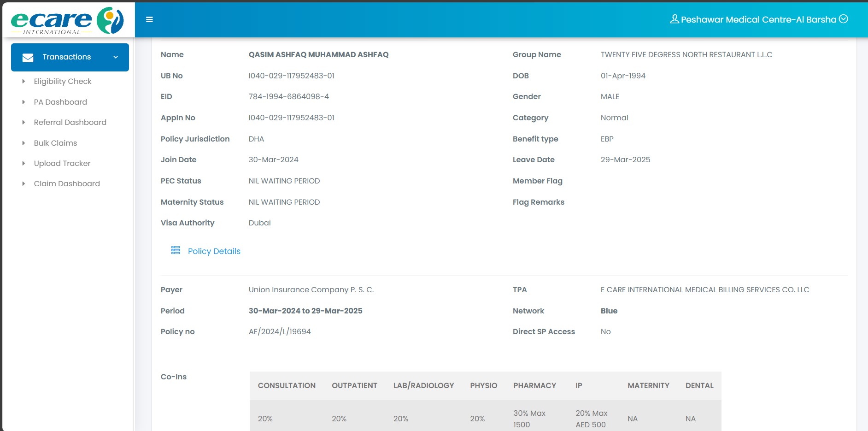The width and height of the screenshot is (868, 431).
Task: Collapse the Transactions menu chevron
Action: (x=116, y=57)
